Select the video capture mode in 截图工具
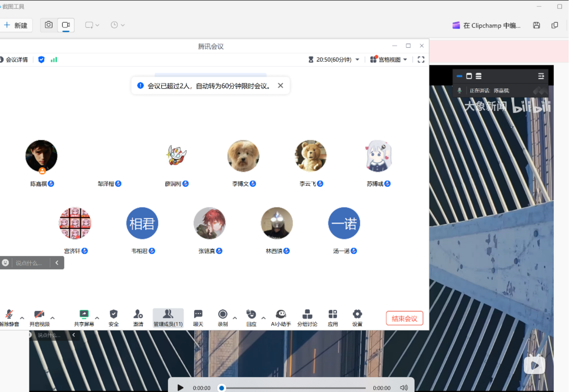 coord(66,25)
